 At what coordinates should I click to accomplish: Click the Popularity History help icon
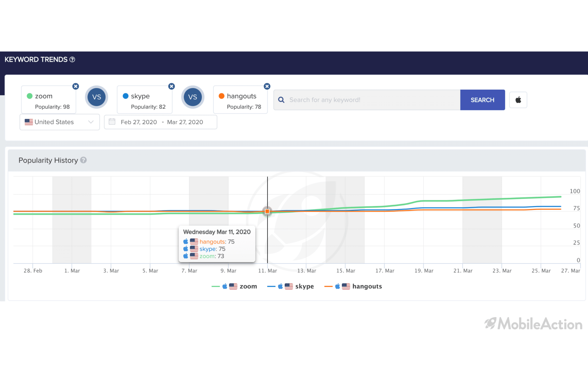[x=84, y=160]
